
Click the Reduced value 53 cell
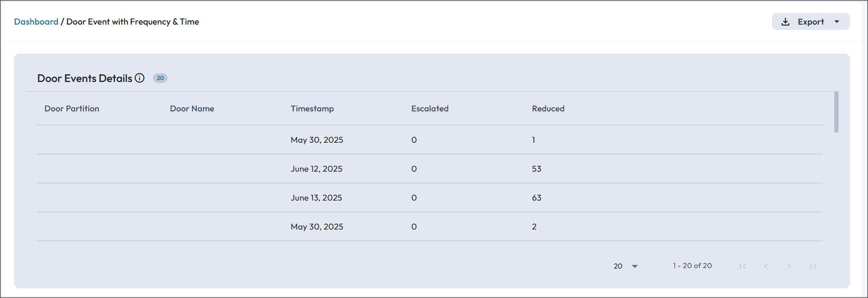537,169
